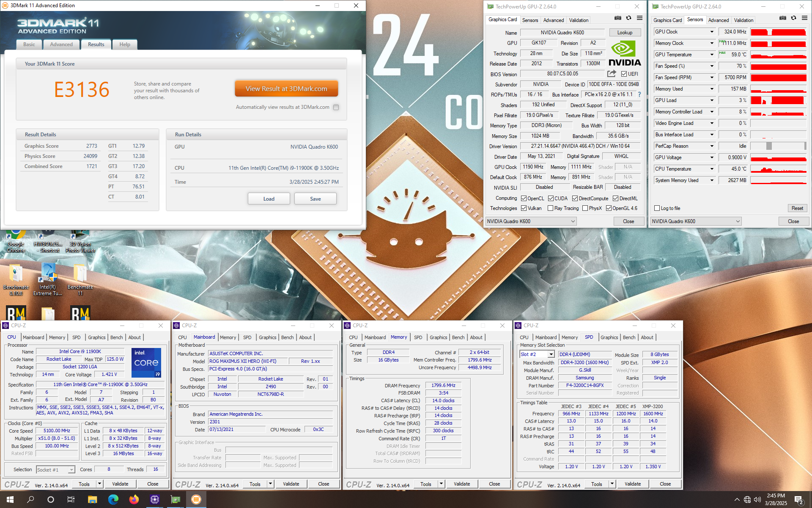Click the Load button in Run Details
812x508 pixels.
[x=269, y=199]
